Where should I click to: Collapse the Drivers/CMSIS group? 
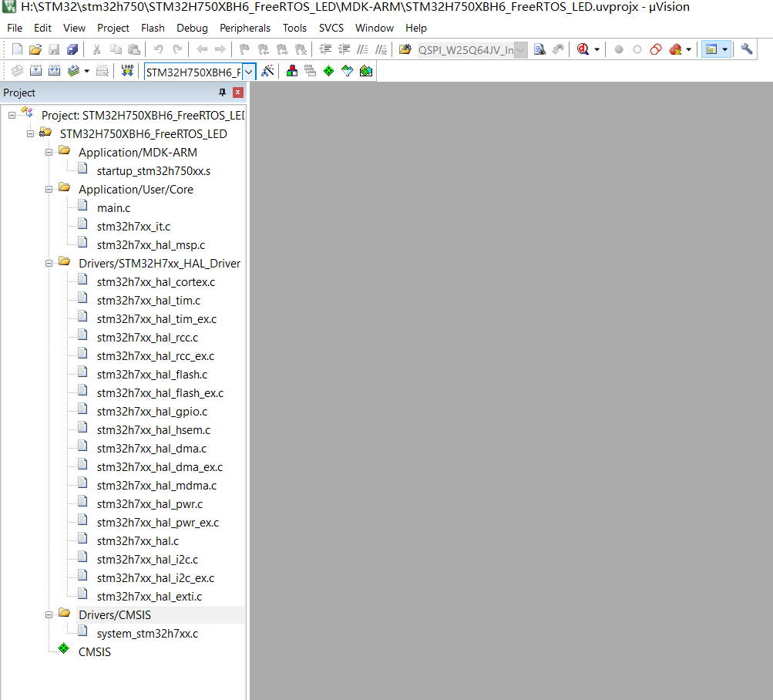pos(49,615)
